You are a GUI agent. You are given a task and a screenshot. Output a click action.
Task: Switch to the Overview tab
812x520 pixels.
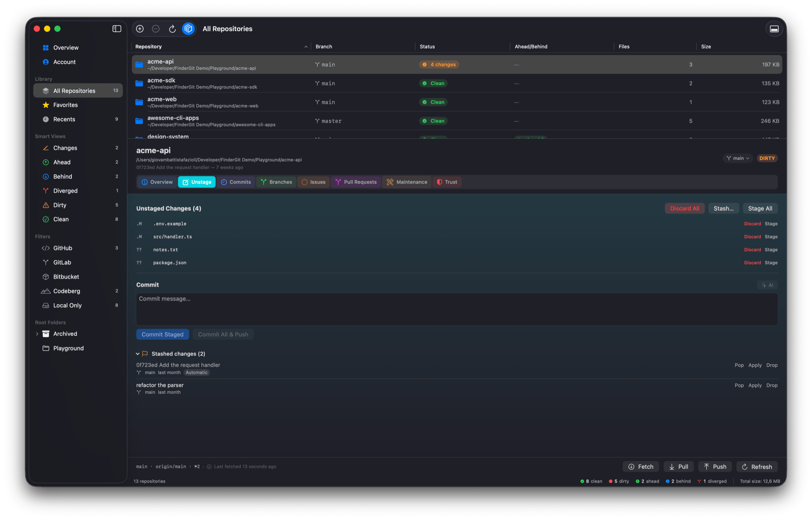(157, 182)
